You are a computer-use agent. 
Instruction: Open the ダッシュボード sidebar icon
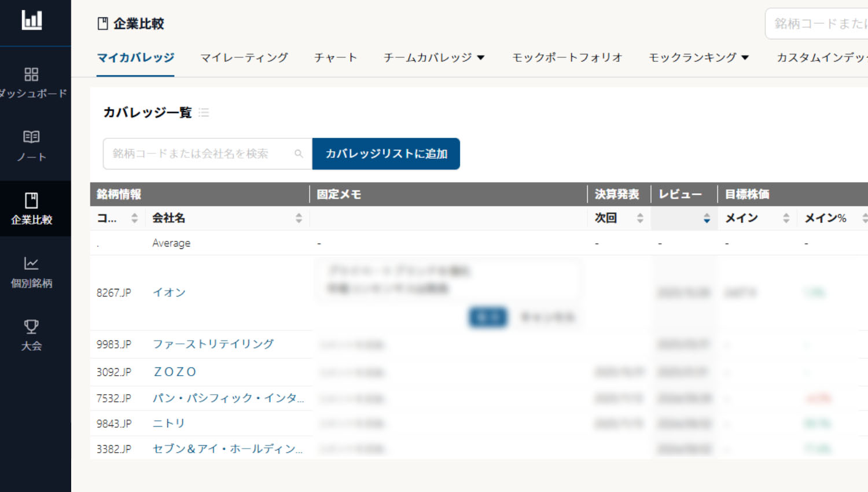[x=31, y=75]
